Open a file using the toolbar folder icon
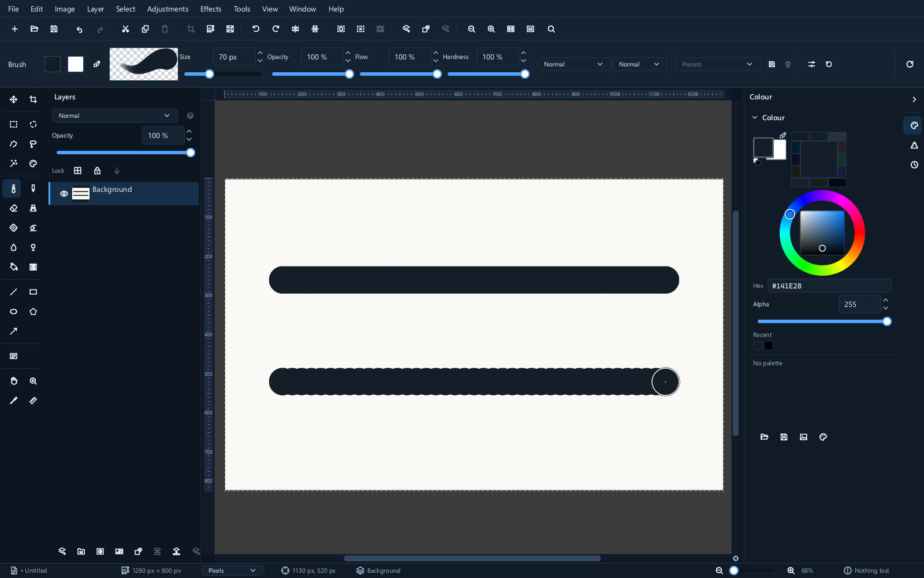This screenshot has height=578, width=924. (x=34, y=29)
